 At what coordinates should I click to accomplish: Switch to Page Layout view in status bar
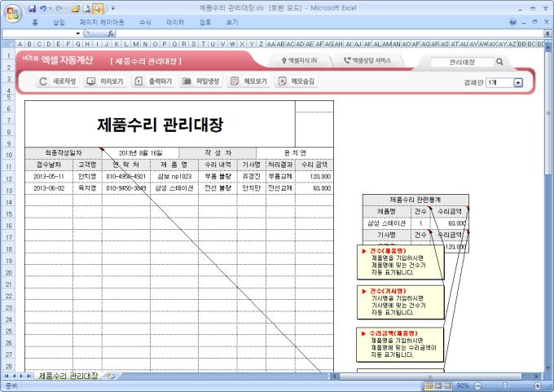(438, 385)
